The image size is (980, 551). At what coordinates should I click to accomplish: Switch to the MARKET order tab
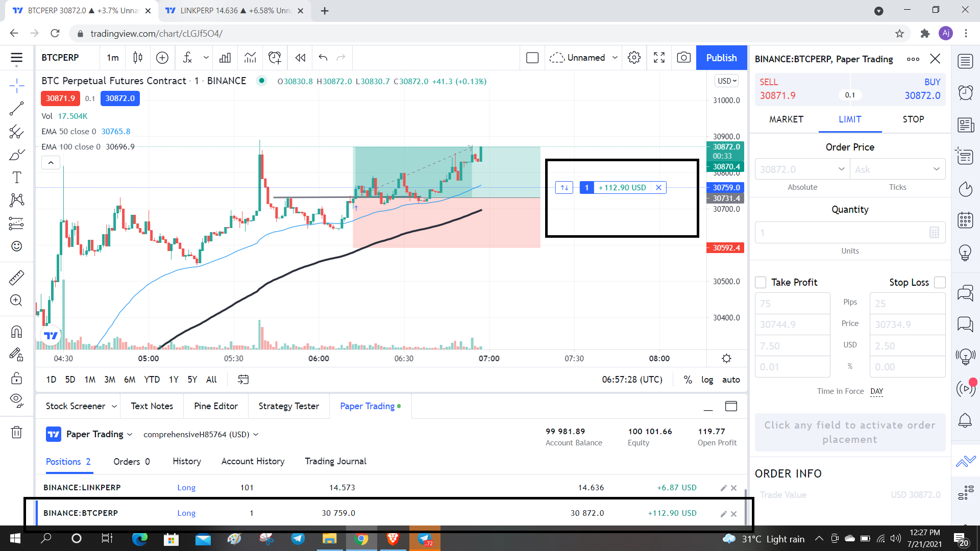coord(786,119)
